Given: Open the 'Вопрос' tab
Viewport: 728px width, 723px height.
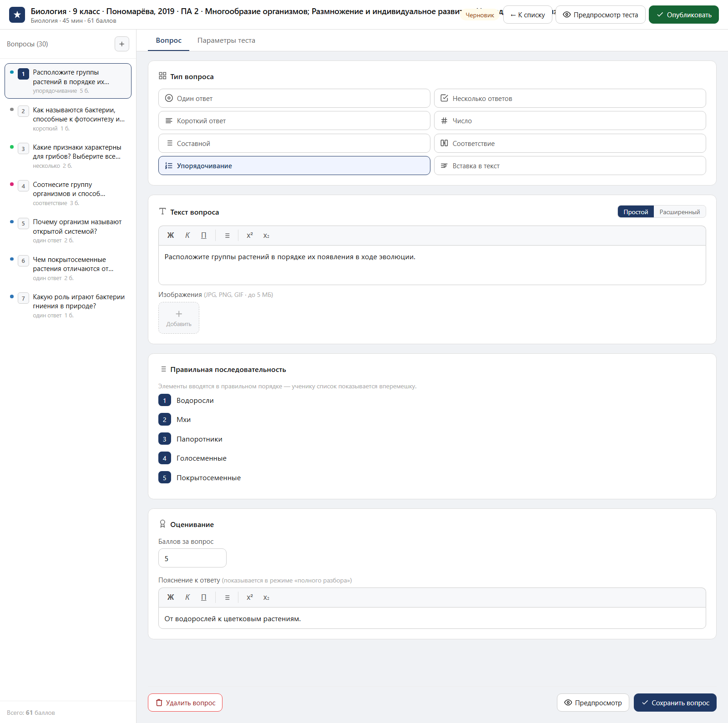Looking at the screenshot, I should coord(169,40).
